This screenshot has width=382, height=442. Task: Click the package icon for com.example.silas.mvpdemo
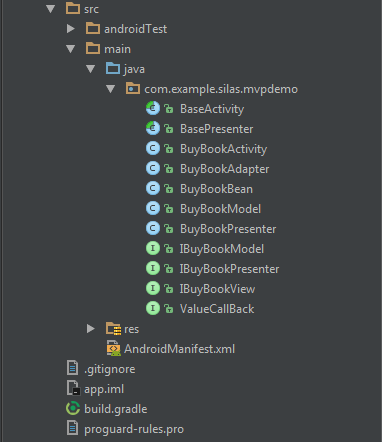[133, 88]
